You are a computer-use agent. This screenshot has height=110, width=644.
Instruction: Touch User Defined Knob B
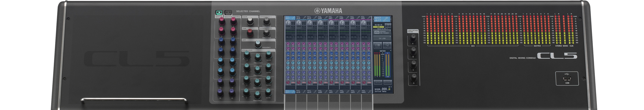[x=413, y=51]
